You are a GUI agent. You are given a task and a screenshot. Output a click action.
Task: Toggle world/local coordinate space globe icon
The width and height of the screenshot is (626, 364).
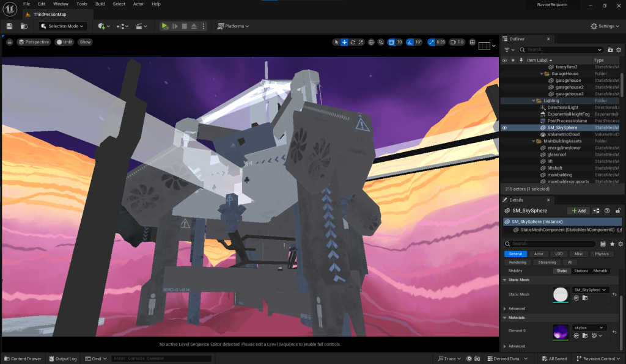click(371, 42)
